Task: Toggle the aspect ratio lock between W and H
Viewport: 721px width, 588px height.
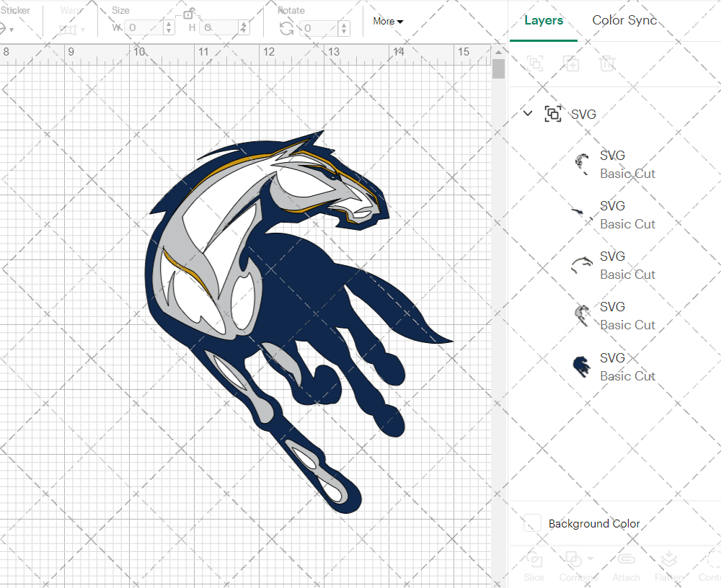Action: coord(190,14)
